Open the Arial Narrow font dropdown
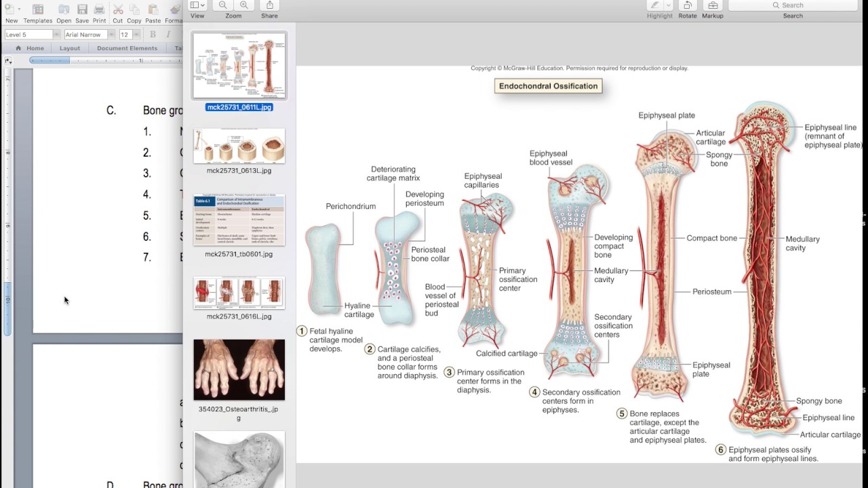868x488 pixels. (x=111, y=35)
